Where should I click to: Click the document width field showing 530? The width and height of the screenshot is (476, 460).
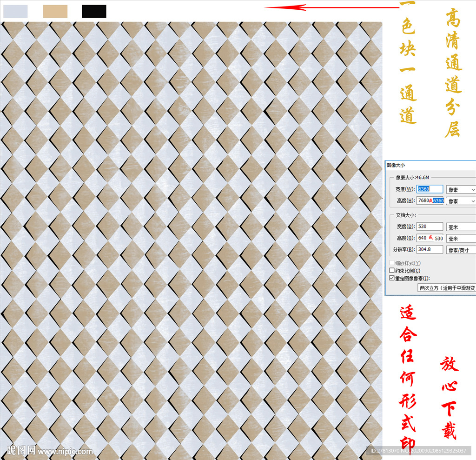[430, 227]
